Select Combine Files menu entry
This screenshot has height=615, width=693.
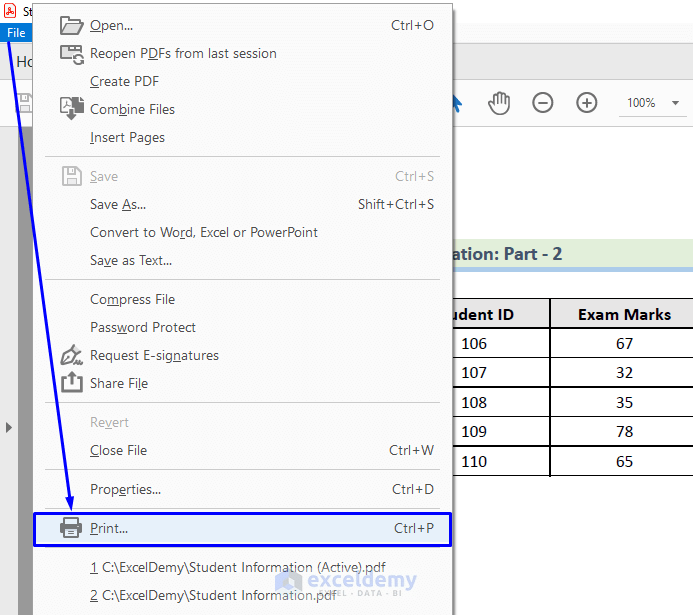pyautogui.click(x=243, y=109)
